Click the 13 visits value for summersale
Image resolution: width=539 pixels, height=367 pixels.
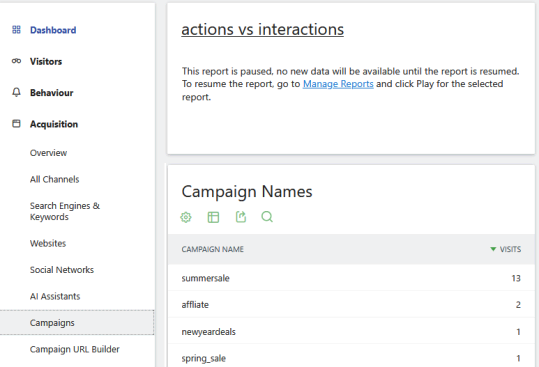516,278
